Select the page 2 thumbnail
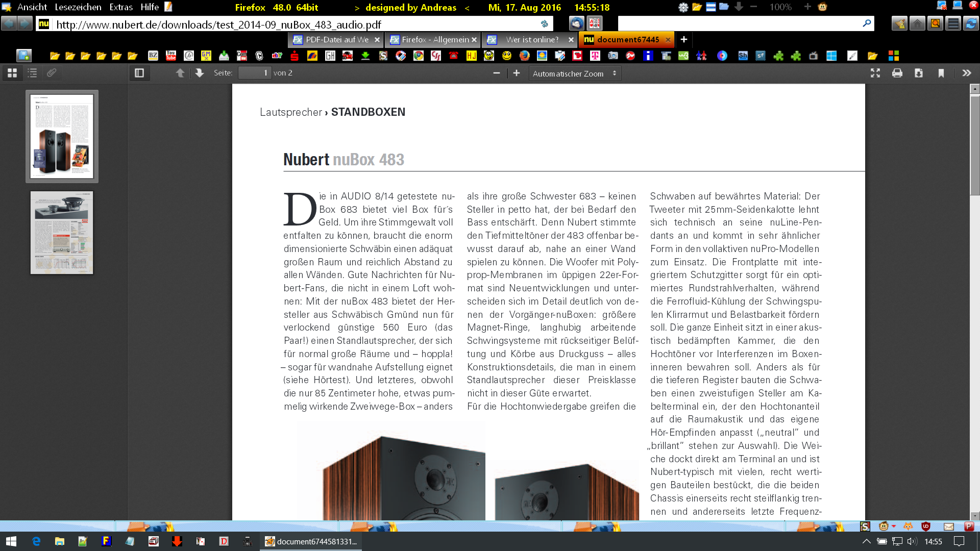Image resolution: width=980 pixels, height=551 pixels. (x=62, y=233)
